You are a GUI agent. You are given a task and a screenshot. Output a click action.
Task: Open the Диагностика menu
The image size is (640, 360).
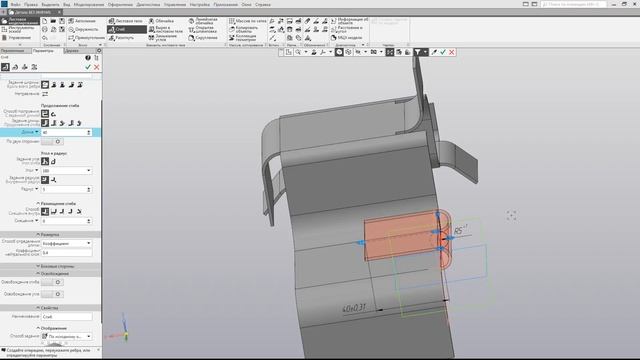pyautogui.click(x=148, y=4)
